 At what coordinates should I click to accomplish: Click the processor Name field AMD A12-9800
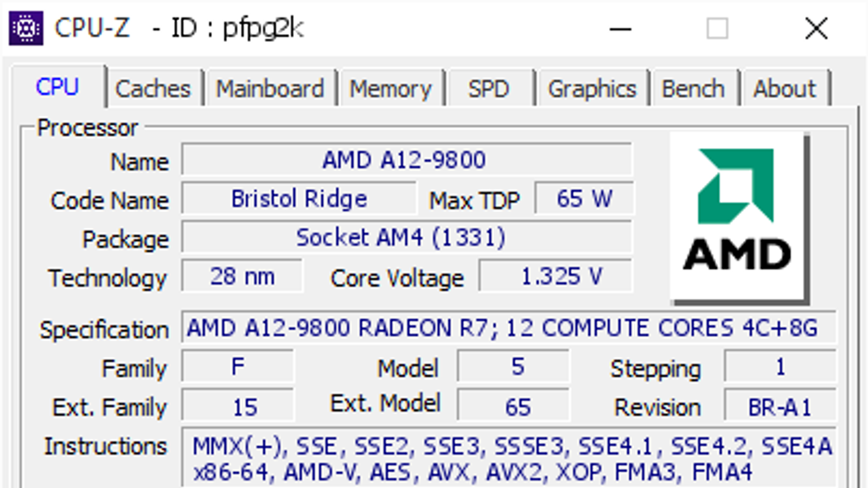click(x=406, y=160)
